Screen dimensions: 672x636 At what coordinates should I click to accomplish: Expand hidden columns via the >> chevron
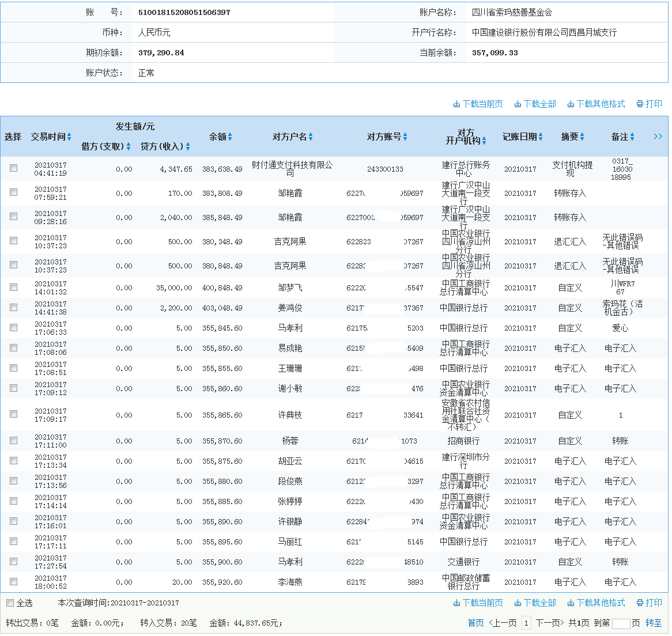[x=658, y=137]
